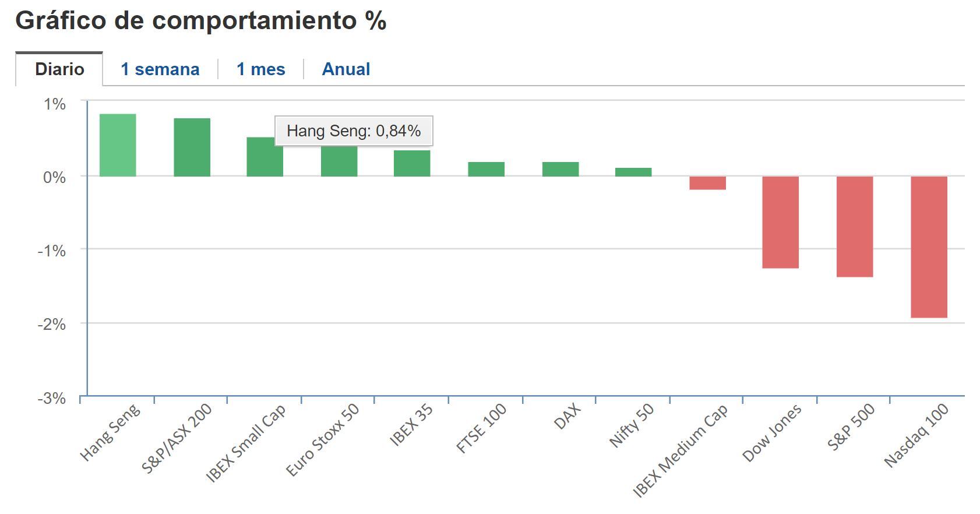Click the Dow Jones axis label
The width and height of the screenshot is (980, 514).
point(773,433)
